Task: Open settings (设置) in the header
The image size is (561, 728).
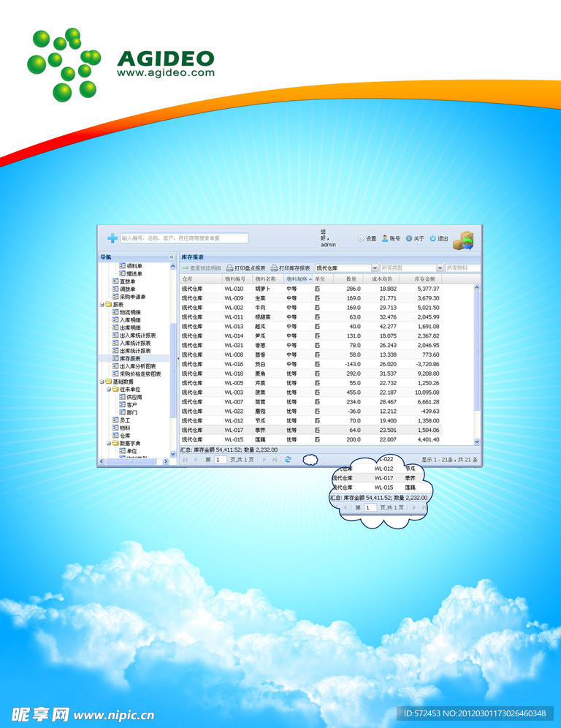Action: (x=367, y=239)
